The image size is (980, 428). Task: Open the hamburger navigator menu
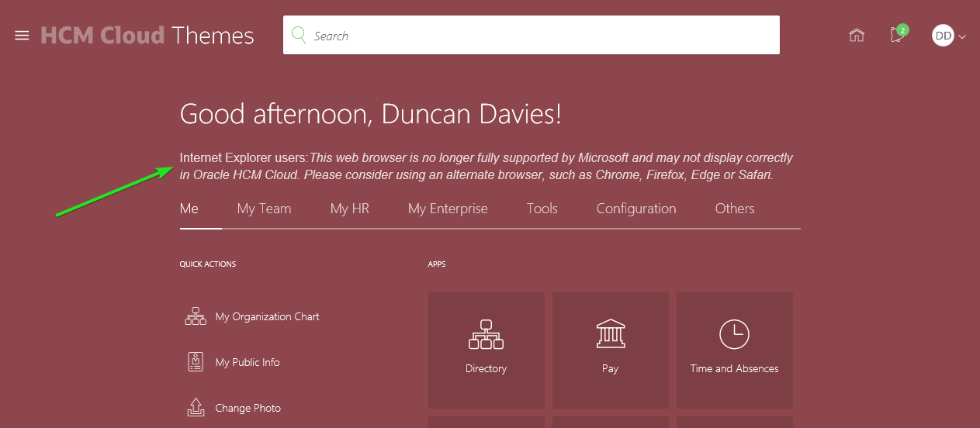coord(22,36)
